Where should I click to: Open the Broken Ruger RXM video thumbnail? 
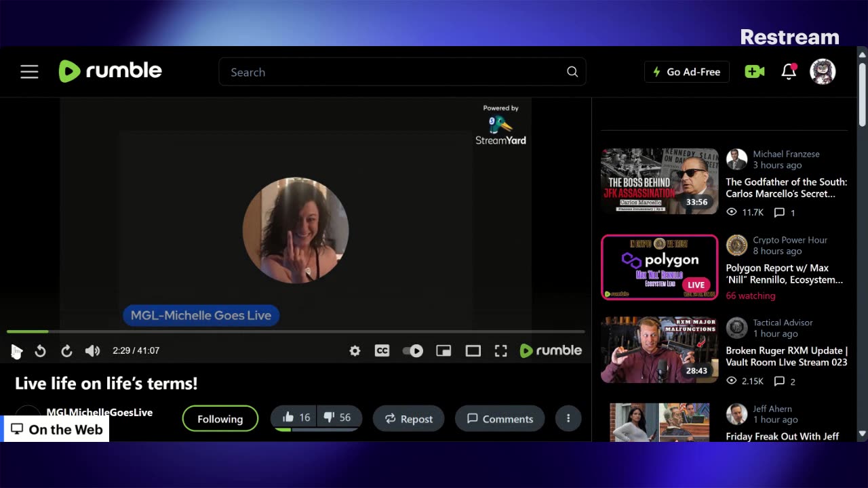click(x=659, y=350)
